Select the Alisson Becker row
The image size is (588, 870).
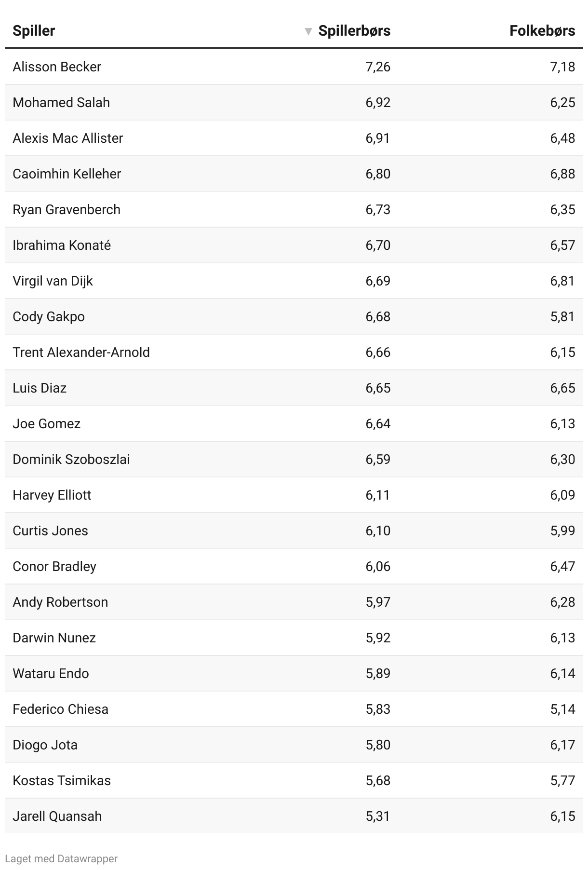pos(294,67)
